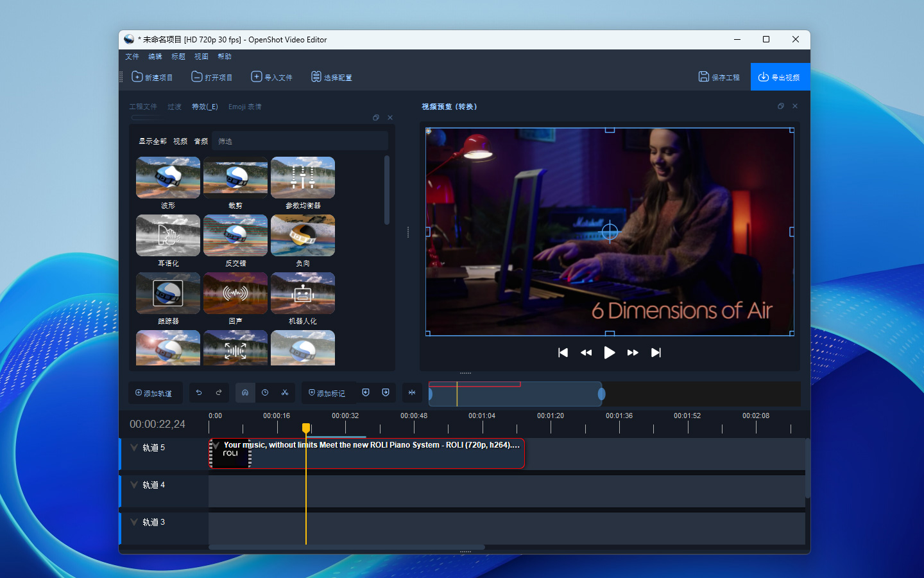Click the 添加轨道 button

pos(154,393)
